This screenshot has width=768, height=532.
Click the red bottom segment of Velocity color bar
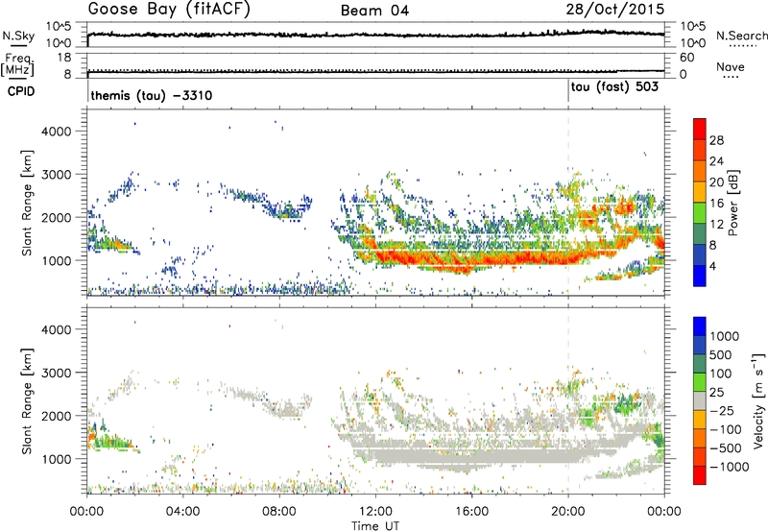(700, 475)
